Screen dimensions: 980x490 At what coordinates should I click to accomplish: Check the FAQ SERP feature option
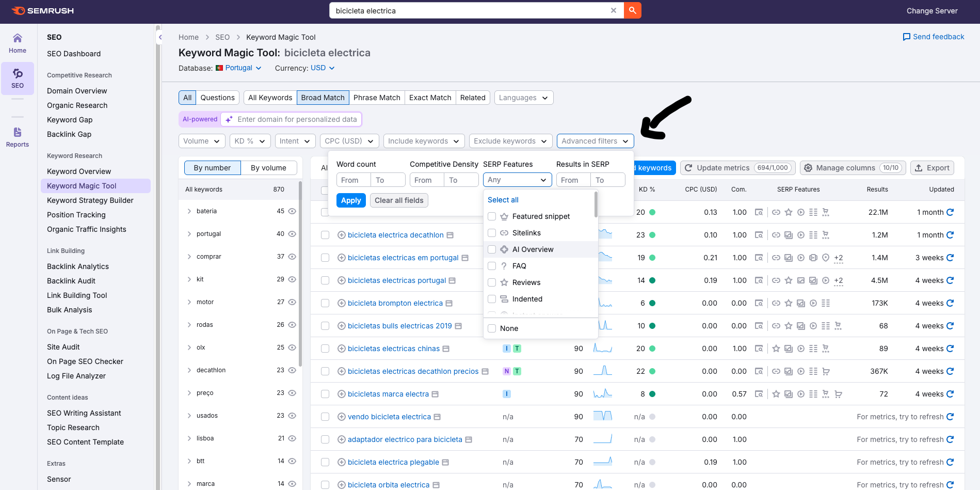(492, 266)
